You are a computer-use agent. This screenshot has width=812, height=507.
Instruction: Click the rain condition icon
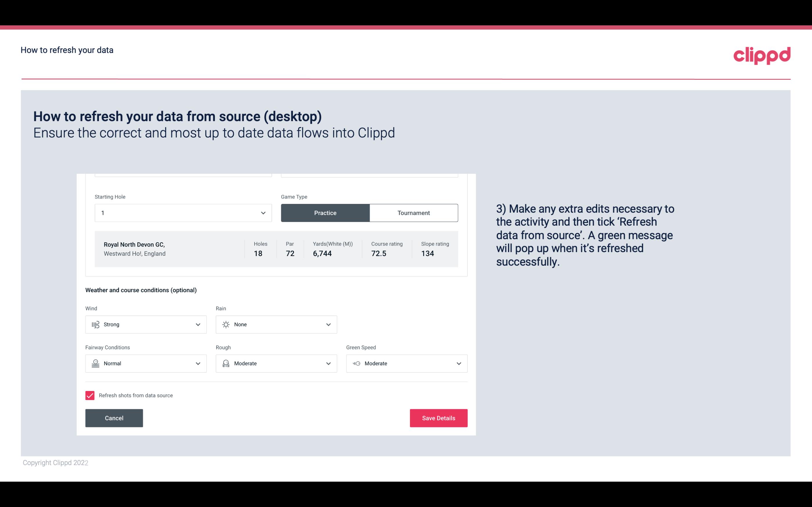(x=226, y=324)
